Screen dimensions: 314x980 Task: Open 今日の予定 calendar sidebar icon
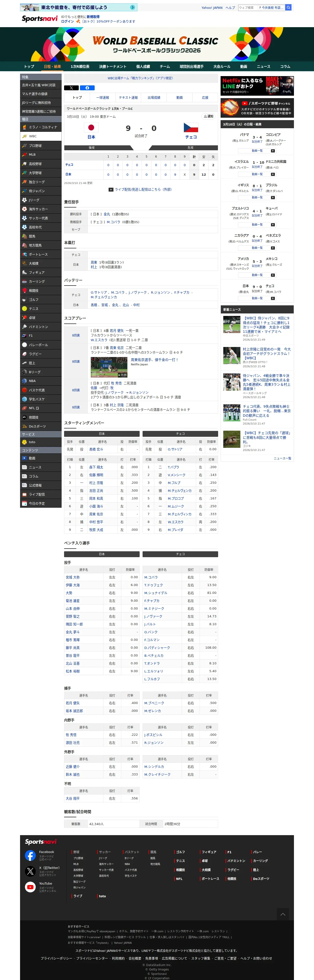(25, 503)
